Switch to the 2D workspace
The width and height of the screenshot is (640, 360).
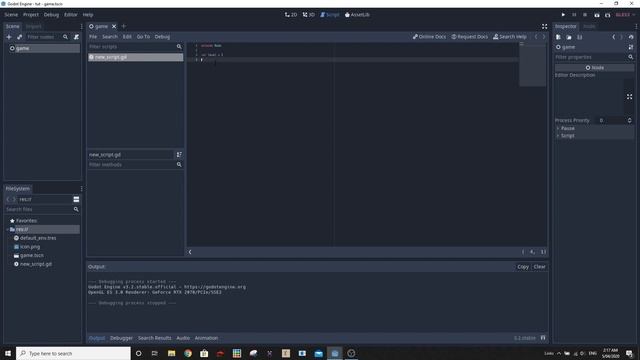pos(291,15)
